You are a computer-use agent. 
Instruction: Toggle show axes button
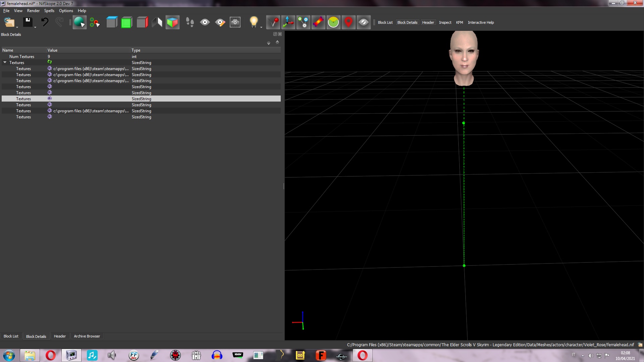288,22
